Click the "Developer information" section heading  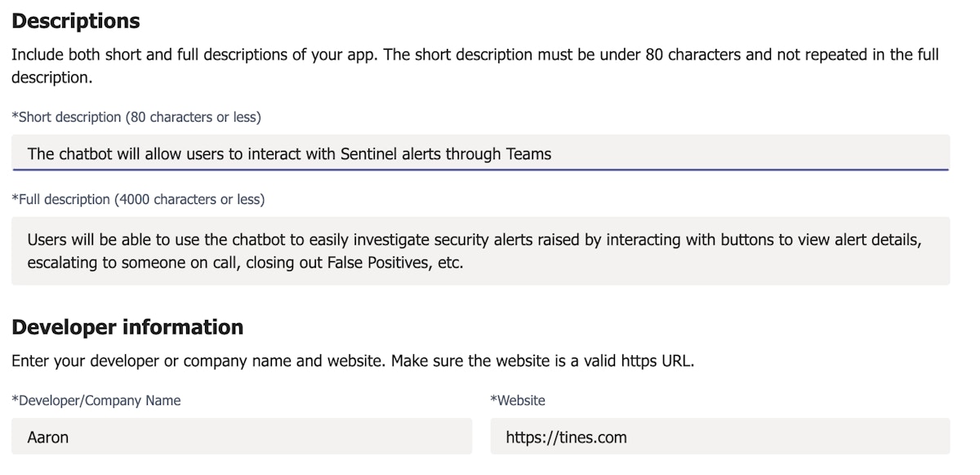[x=127, y=327]
